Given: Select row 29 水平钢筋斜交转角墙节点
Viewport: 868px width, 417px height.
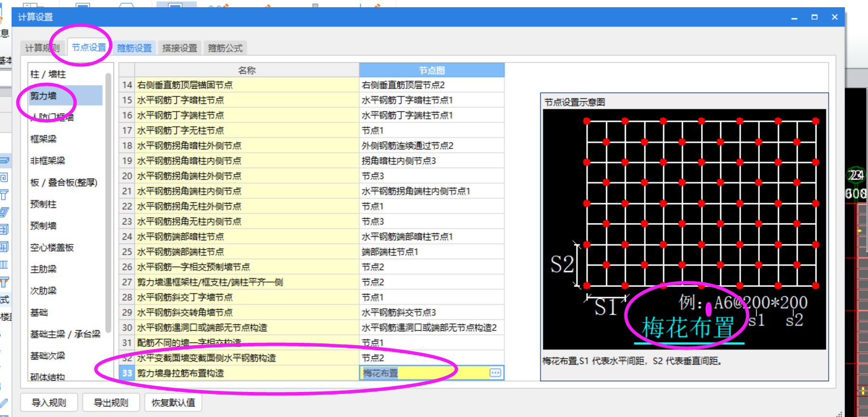Looking at the screenshot, I should pos(247,313).
